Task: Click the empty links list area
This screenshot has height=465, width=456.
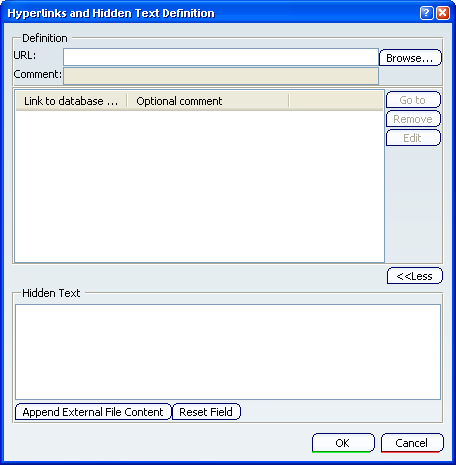Action: [199, 186]
